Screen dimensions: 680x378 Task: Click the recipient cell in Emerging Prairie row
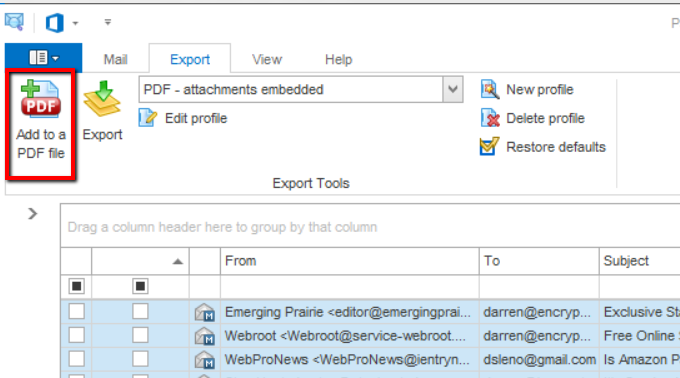coord(539,312)
